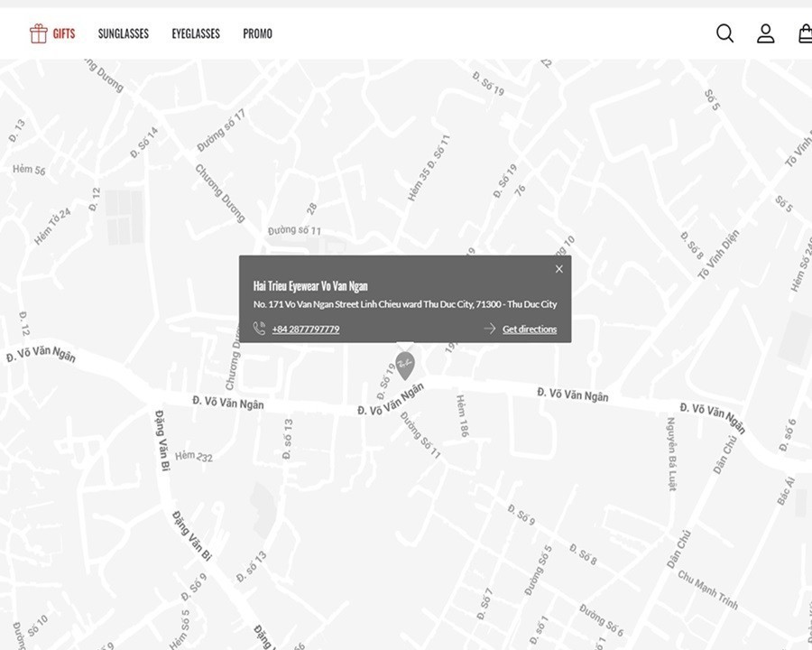Open the SUNGLASSES menu

coord(124,33)
